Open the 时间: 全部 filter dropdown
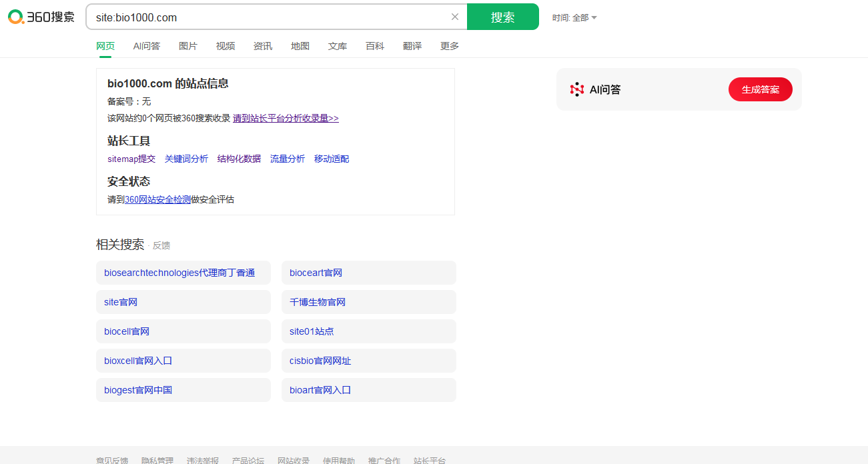This screenshot has width=868, height=464. click(574, 18)
